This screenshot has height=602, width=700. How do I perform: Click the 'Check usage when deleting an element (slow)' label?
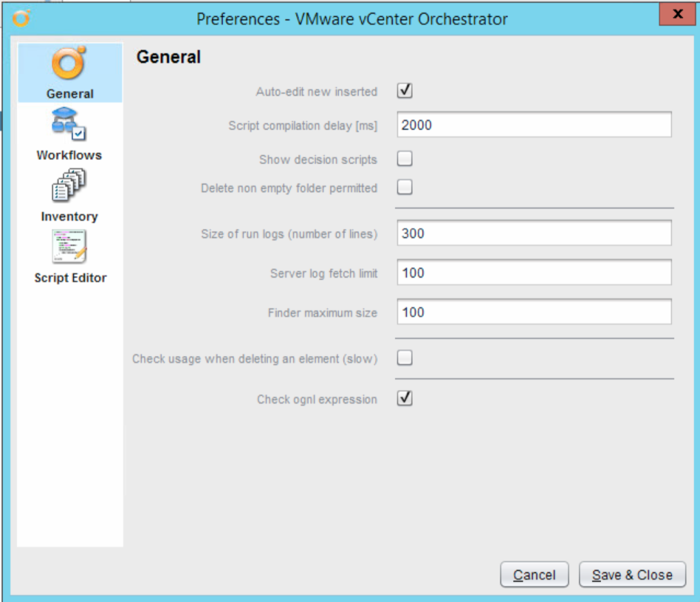coord(254,359)
